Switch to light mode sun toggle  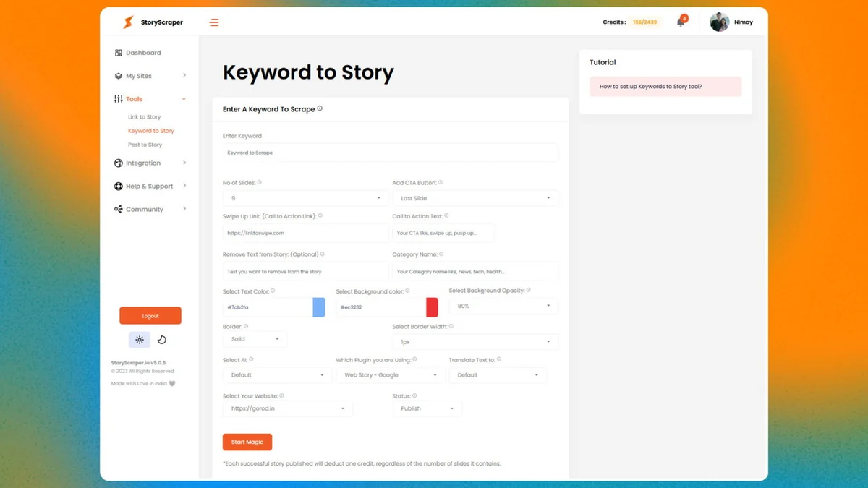click(140, 340)
